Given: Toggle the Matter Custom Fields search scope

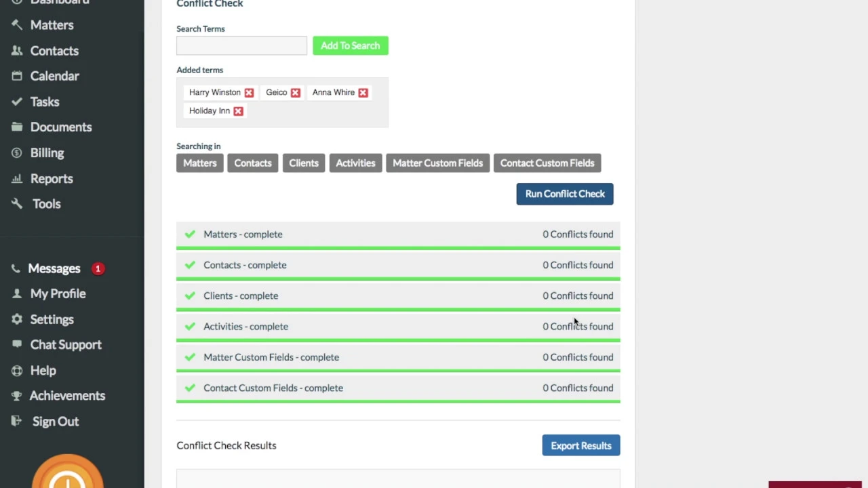Looking at the screenshot, I should point(438,163).
